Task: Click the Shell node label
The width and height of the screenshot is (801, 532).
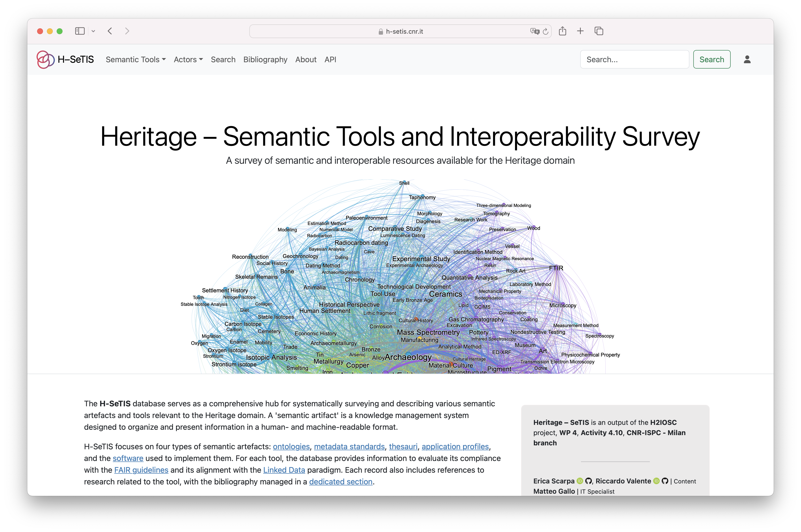Action: coord(404,183)
